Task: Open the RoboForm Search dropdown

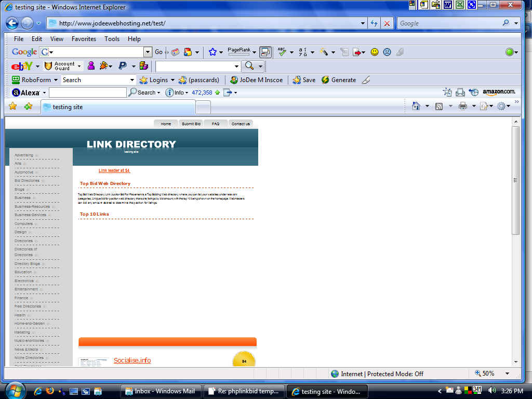Action: 132,80
